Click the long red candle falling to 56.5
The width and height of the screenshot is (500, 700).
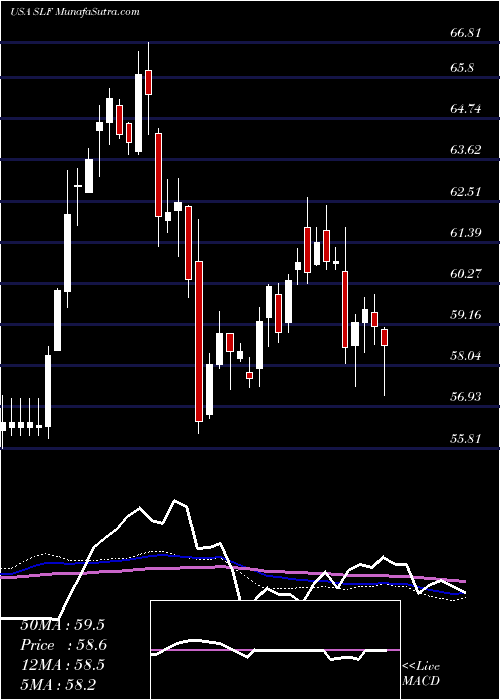[x=199, y=341]
